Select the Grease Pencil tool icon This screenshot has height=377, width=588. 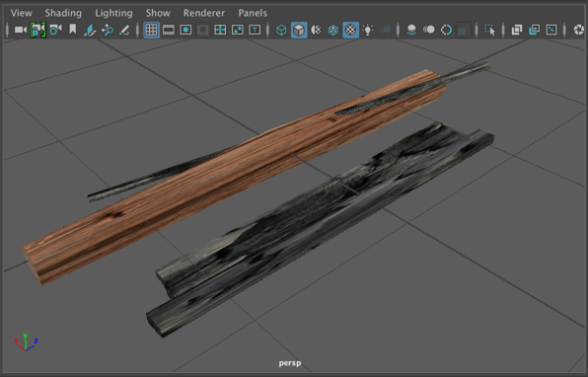click(x=124, y=30)
